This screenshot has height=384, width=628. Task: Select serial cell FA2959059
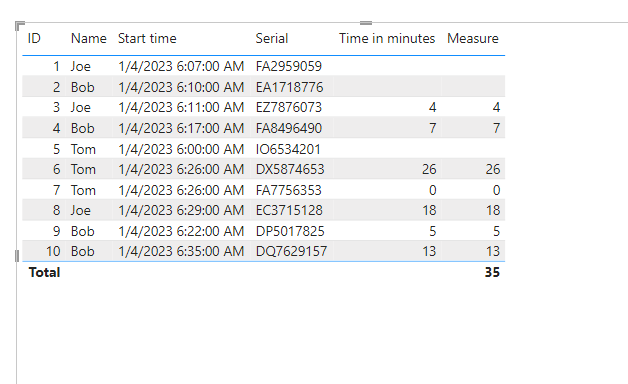(x=289, y=66)
